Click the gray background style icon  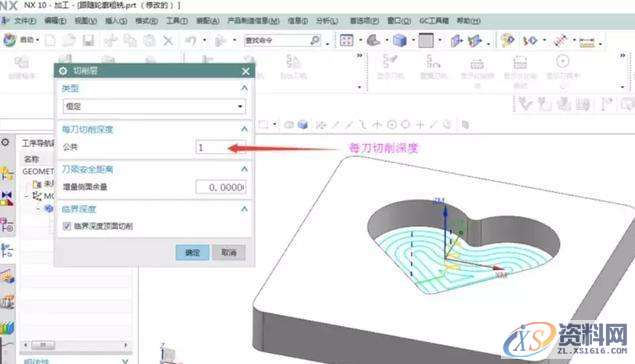click(426, 40)
